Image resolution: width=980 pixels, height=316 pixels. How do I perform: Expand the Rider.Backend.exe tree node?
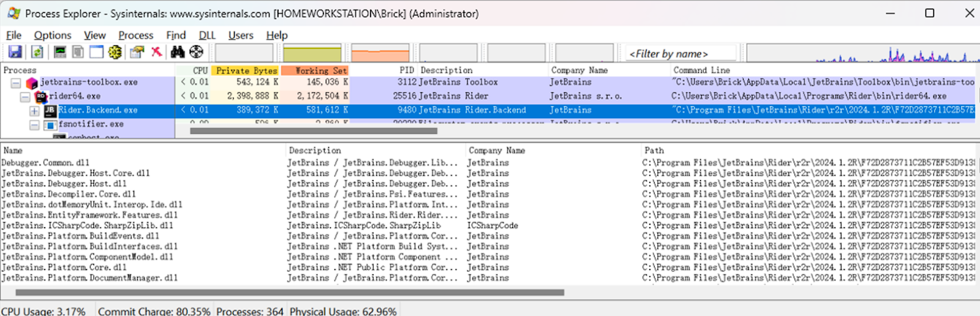[x=34, y=111]
